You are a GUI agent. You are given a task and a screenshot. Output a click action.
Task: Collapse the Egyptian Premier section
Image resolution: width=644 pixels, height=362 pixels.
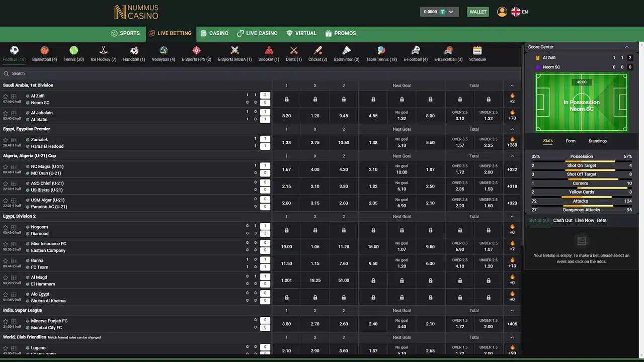click(x=512, y=129)
